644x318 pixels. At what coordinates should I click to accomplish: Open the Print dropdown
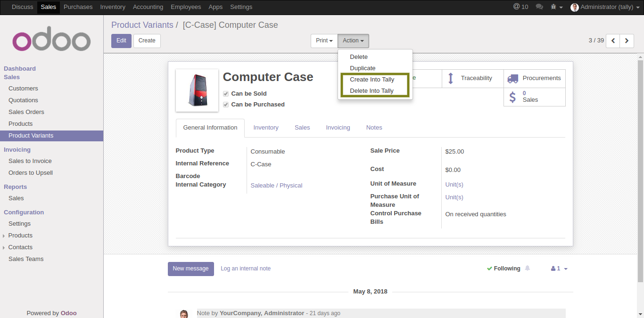point(324,41)
